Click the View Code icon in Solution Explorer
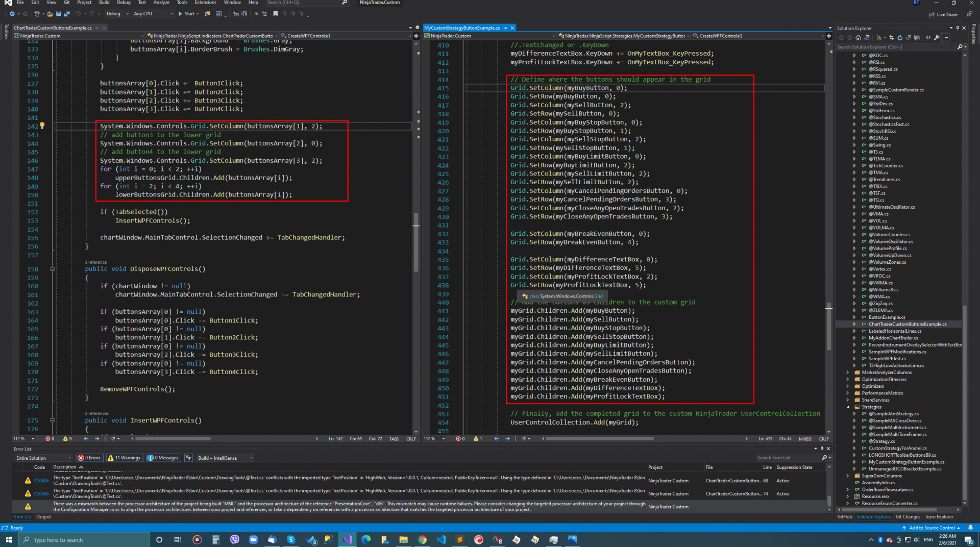This screenshot has height=547, width=980. point(928,38)
